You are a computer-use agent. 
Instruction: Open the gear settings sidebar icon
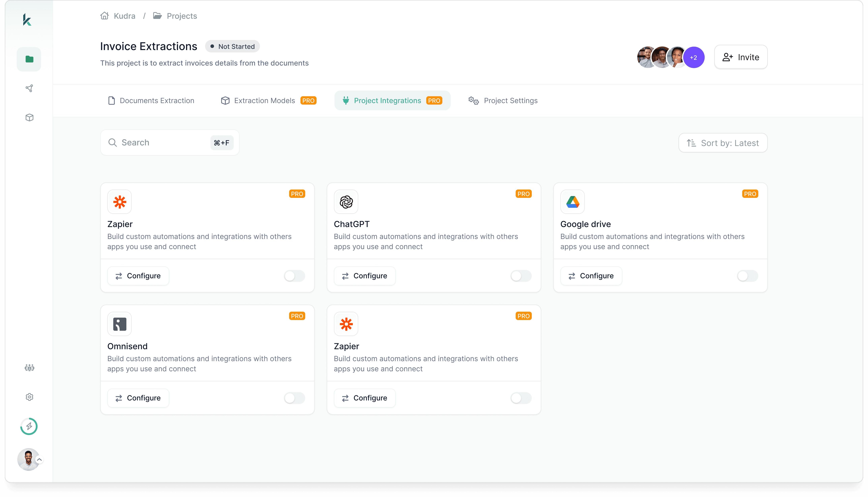[29, 397]
